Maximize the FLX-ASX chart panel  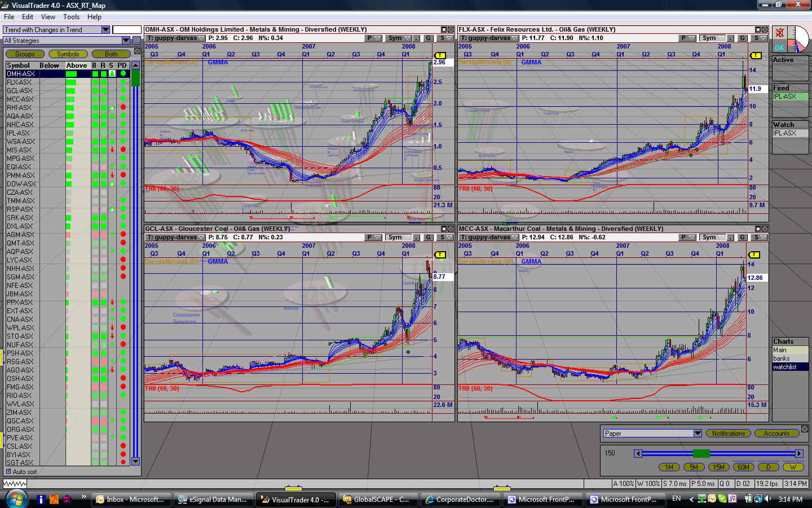(758, 29)
